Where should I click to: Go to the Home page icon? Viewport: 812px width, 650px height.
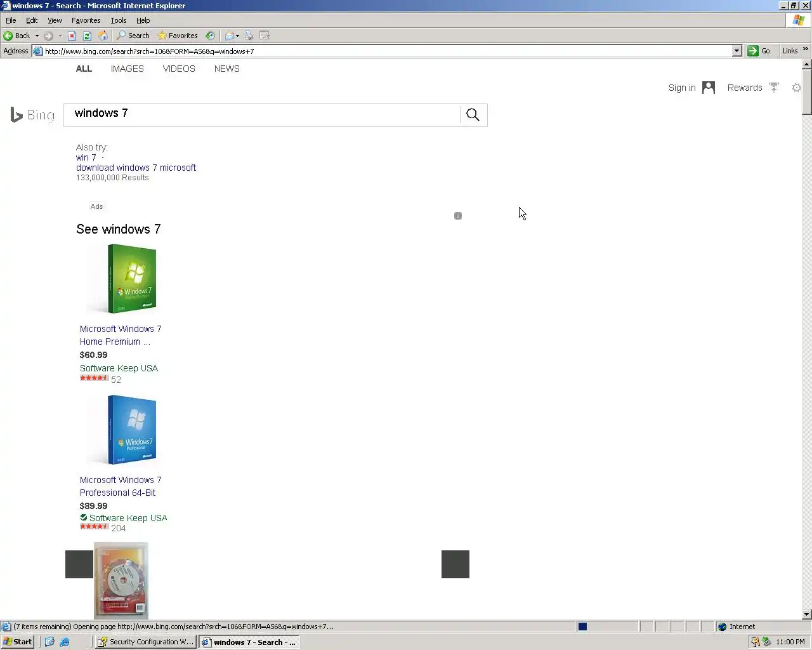pos(103,36)
